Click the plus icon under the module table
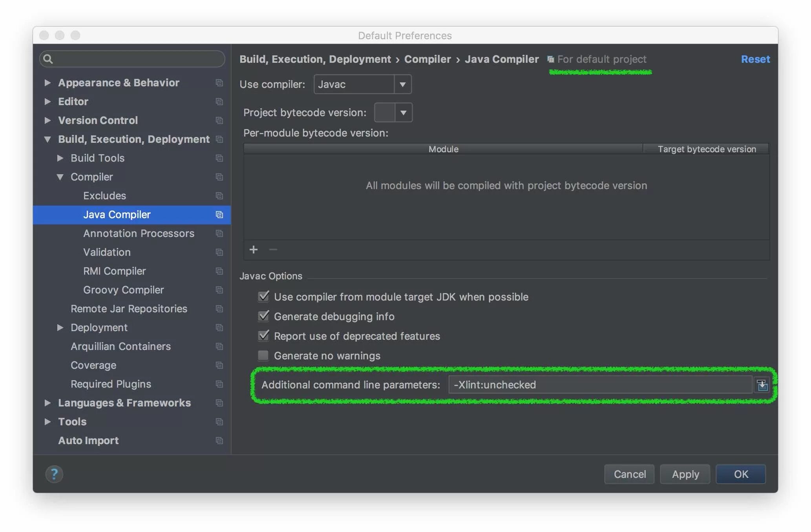The width and height of the screenshot is (811, 532). [x=254, y=250]
